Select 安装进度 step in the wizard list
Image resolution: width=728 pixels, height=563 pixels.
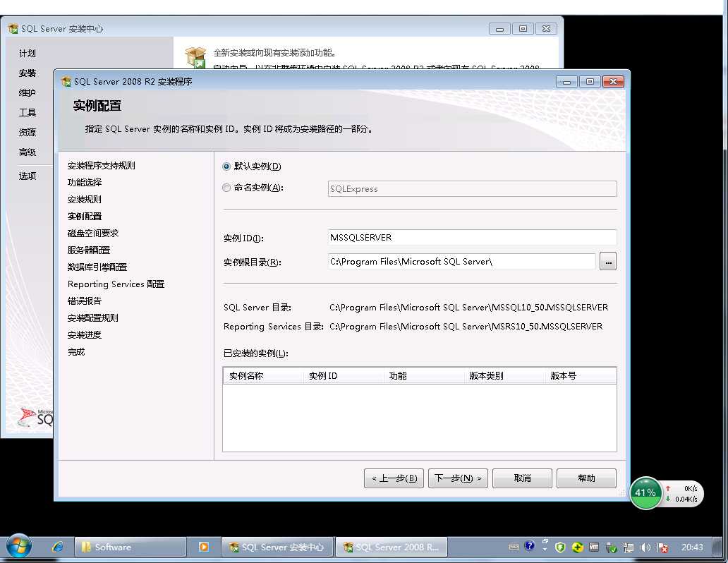[x=85, y=335]
